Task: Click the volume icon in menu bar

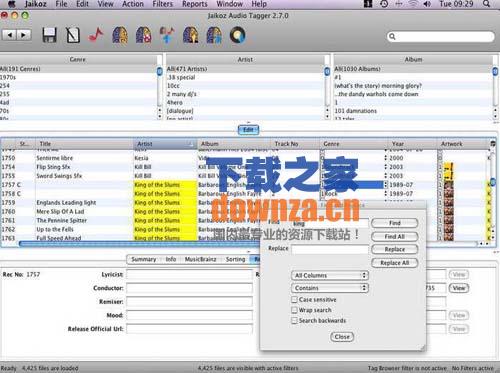Action: pyautogui.click(x=427, y=4)
